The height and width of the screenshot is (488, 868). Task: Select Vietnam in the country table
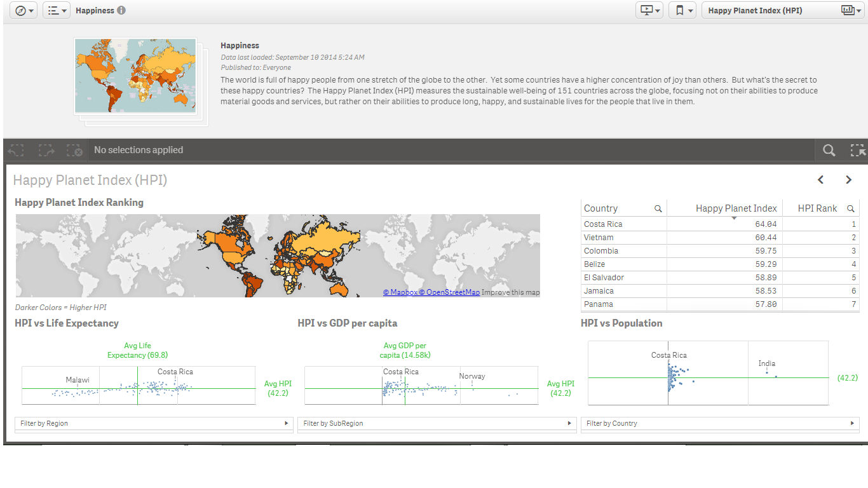pos(599,238)
